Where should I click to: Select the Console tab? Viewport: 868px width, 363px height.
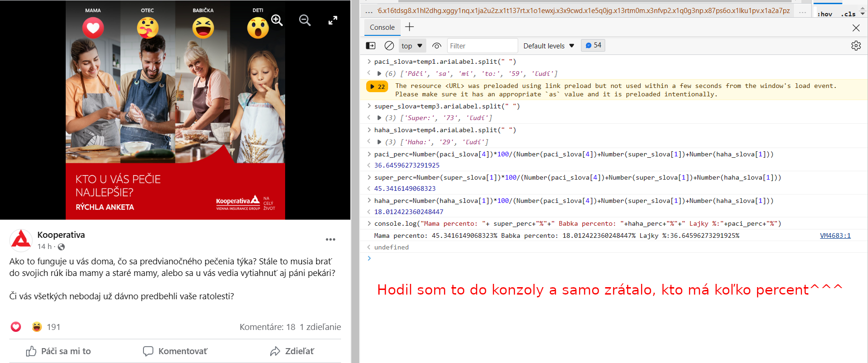click(382, 27)
